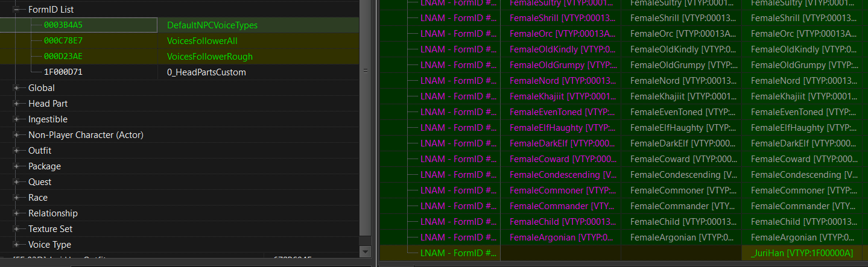Expand the Ingestible record group

pyautogui.click(x=16, y=119)
